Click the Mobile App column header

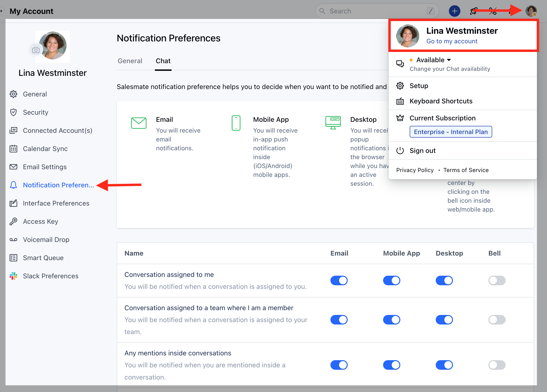coord(402,253)
